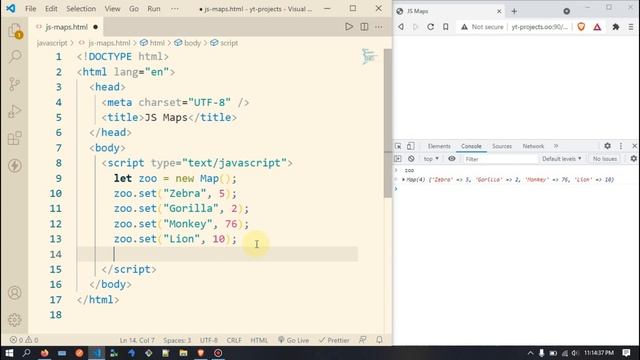Image resolution: width=640 pixels, height=360 pixels.
Task: Expand the Map(4) console output
Action: coord(403,180)
